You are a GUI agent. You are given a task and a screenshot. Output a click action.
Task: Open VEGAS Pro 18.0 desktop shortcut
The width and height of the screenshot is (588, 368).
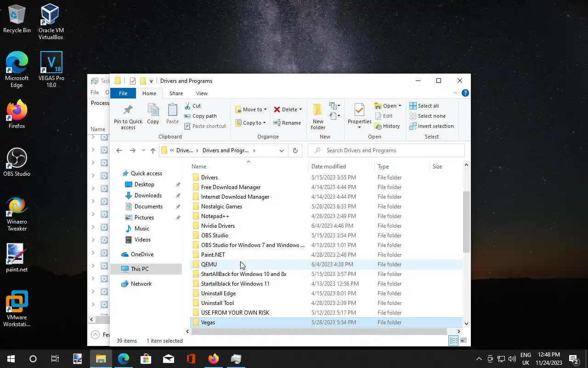click(x=51, y=69)
